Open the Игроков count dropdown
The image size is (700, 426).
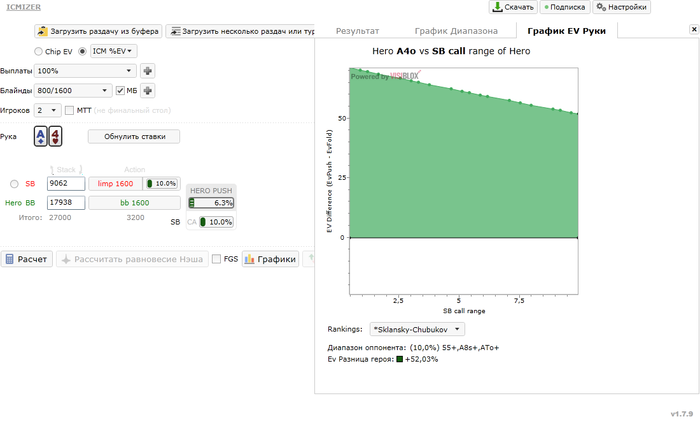click(x=47, y=110)
